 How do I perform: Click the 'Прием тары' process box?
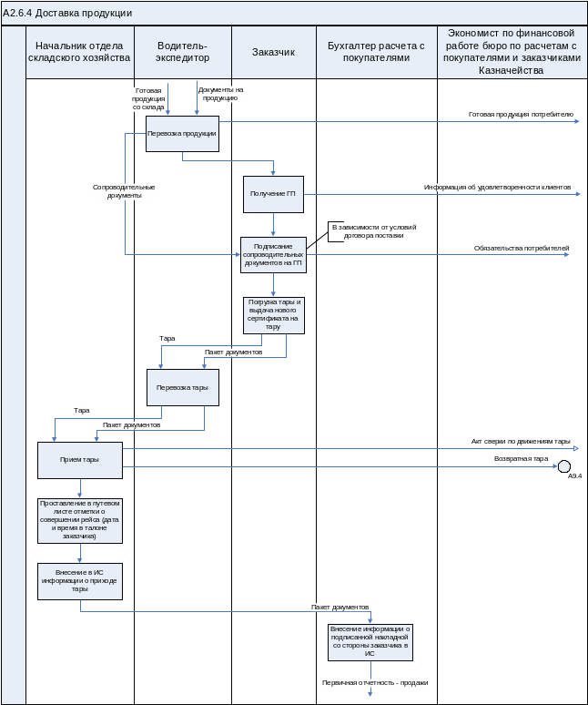coord(80,460)
